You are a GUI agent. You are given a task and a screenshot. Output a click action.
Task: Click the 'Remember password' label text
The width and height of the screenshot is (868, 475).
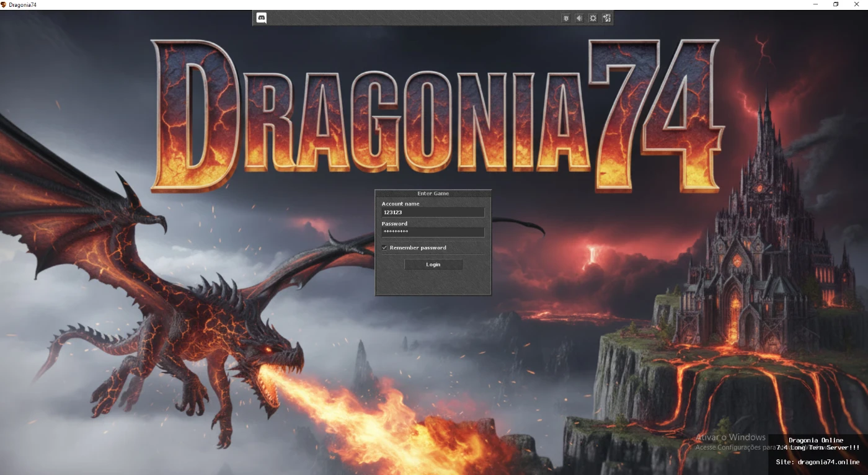click(x=417, y=247)
